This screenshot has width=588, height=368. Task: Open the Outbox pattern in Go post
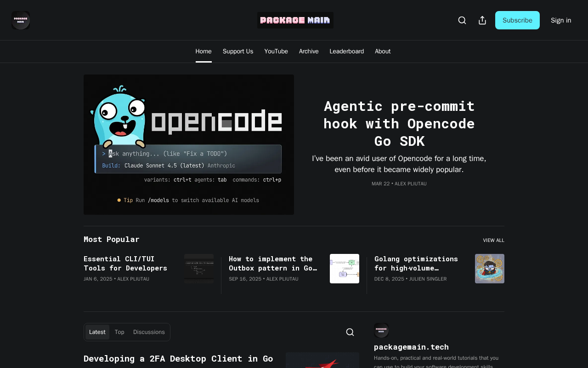(273, 263)
